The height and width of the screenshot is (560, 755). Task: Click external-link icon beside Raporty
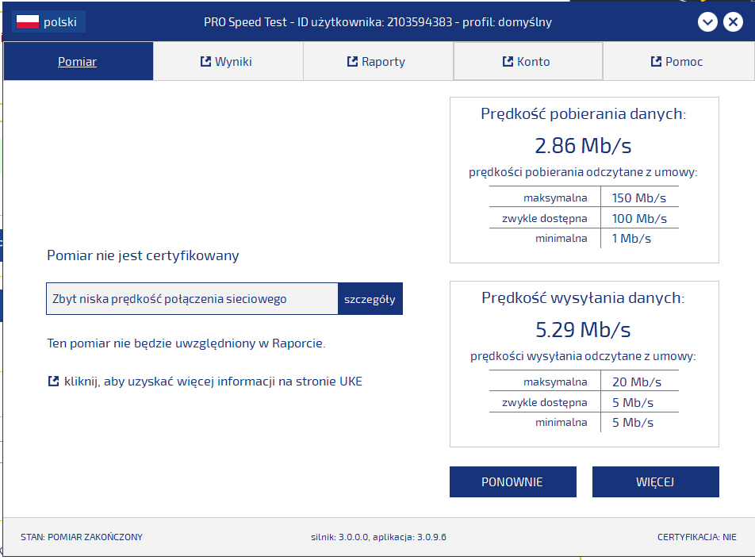pyautogui.click(x=352, y=61)
